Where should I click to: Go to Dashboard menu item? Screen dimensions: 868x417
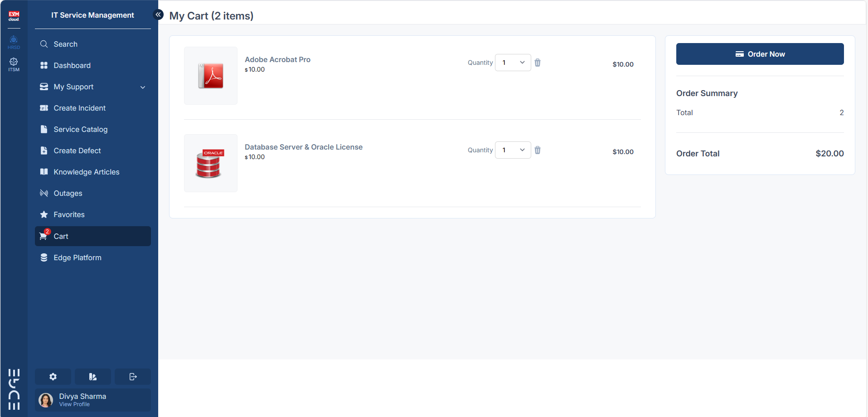point(93,65)
